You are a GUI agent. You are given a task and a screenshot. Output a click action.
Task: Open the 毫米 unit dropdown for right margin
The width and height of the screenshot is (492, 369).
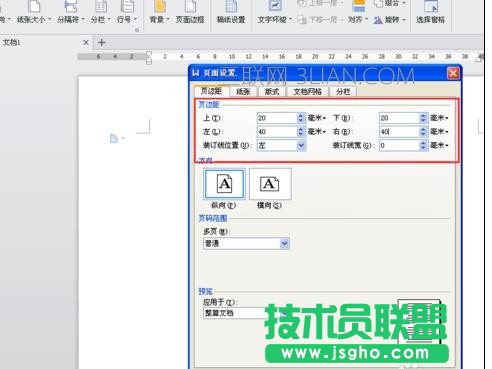439,132
